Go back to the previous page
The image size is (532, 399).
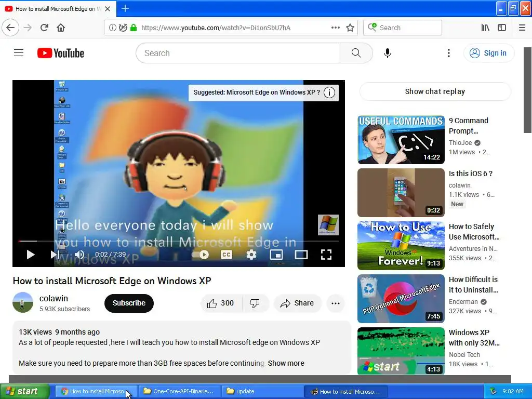point(10,28)
